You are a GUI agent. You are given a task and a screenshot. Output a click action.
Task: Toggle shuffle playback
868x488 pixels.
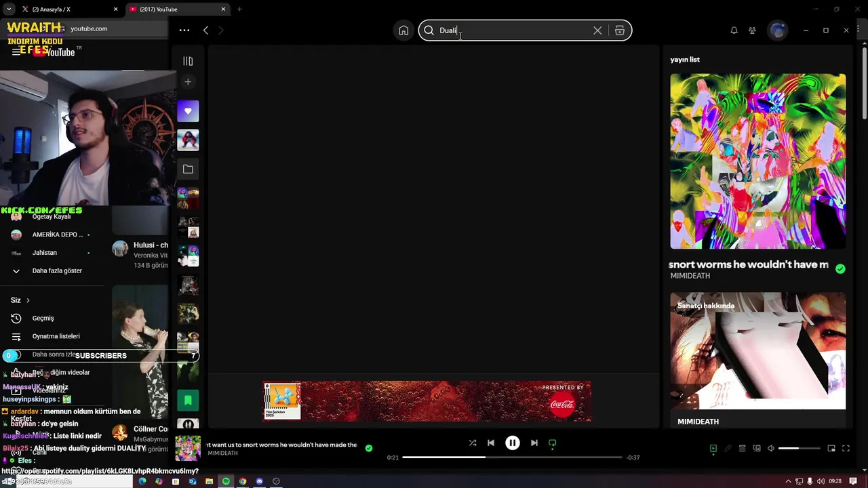(473, 443)
